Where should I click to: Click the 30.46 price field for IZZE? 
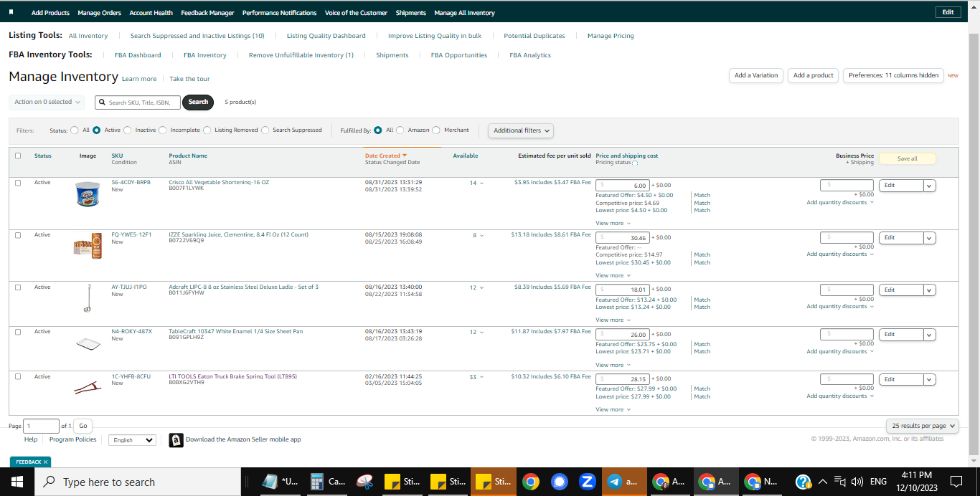(x=623, y=238)
